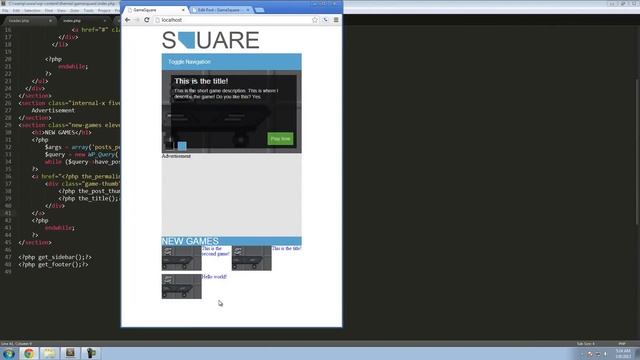Click the Advertisement label on the page
640x360 pixels.
pos(176,156)
